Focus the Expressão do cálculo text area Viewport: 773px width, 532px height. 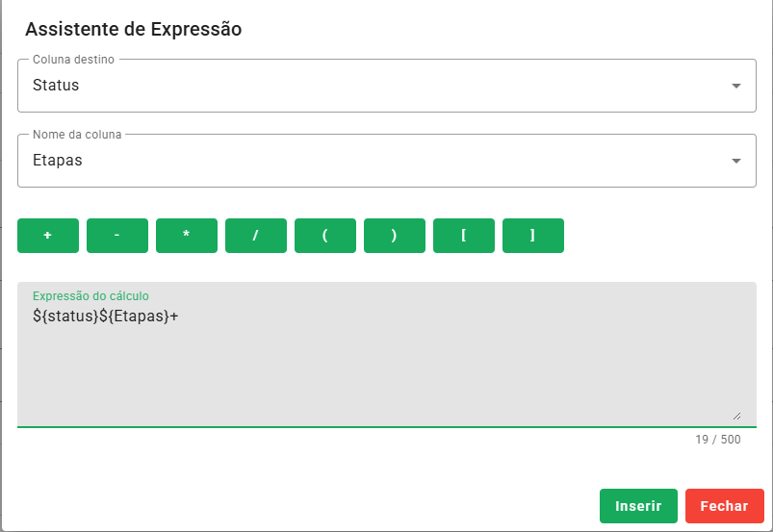tap(385, 366)
